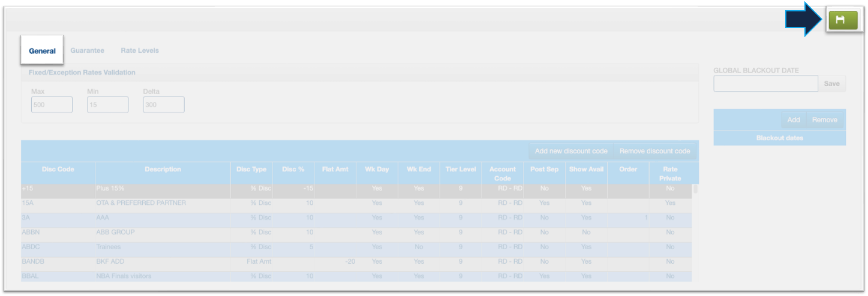Viewport: 868px width, 296px height.
Task: Click the Description column header
Action: pos(163,170)
